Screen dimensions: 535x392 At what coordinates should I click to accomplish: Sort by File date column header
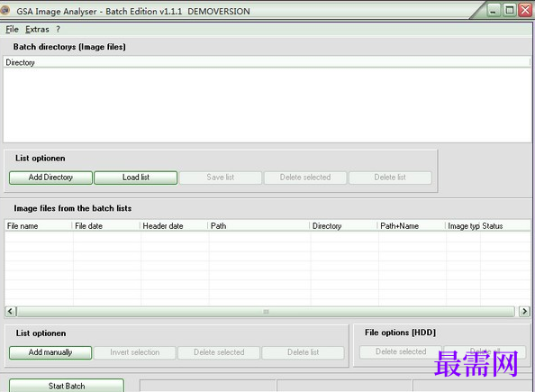[x=106, y=226]
